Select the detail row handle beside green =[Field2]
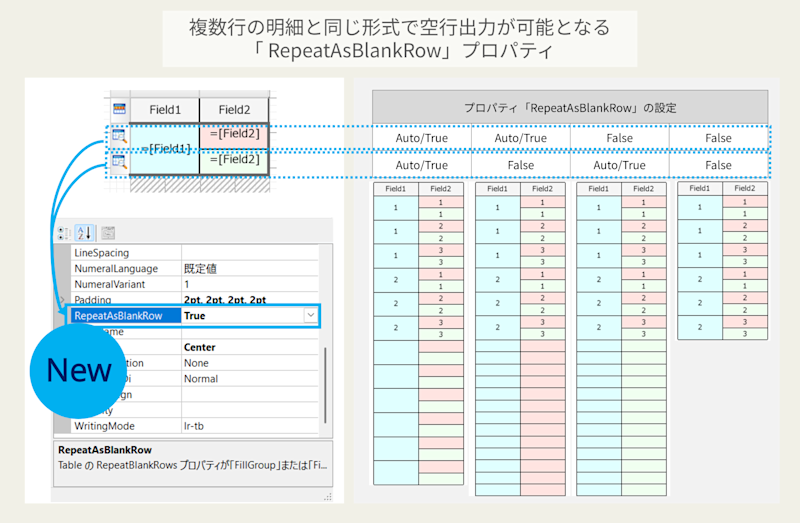The width and height of the screenshot is (800, 523). (119, 162)
